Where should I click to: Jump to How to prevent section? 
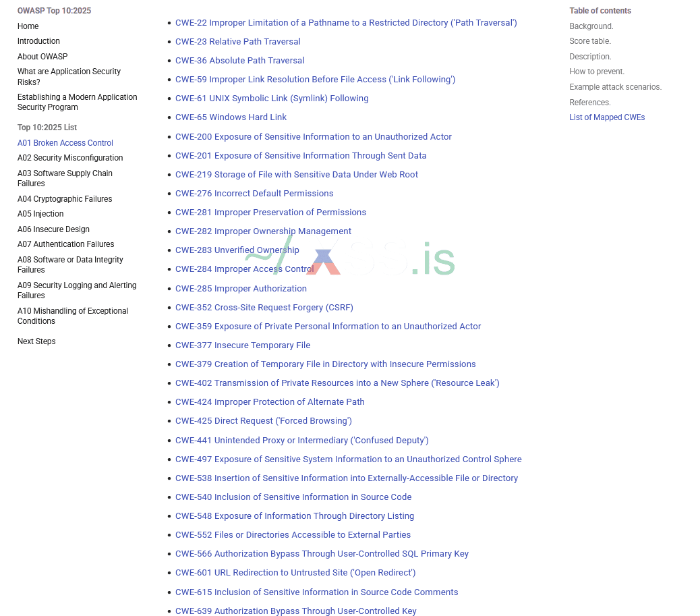tap(597, 72)
